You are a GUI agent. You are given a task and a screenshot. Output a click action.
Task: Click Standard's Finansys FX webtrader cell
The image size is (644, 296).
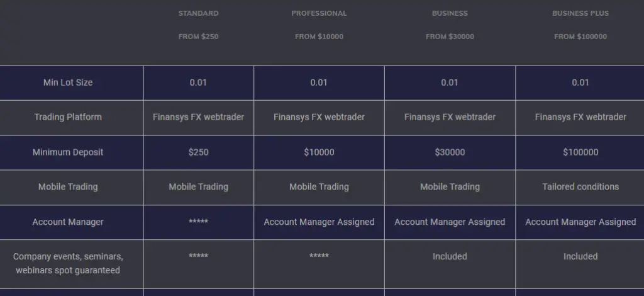(x=198, y=117)
